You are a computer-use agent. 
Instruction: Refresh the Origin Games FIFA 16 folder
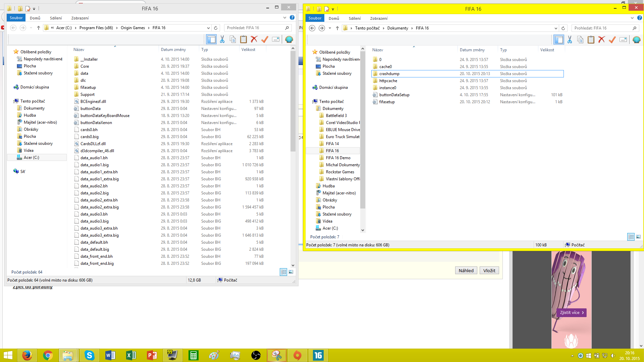[216, 28]
